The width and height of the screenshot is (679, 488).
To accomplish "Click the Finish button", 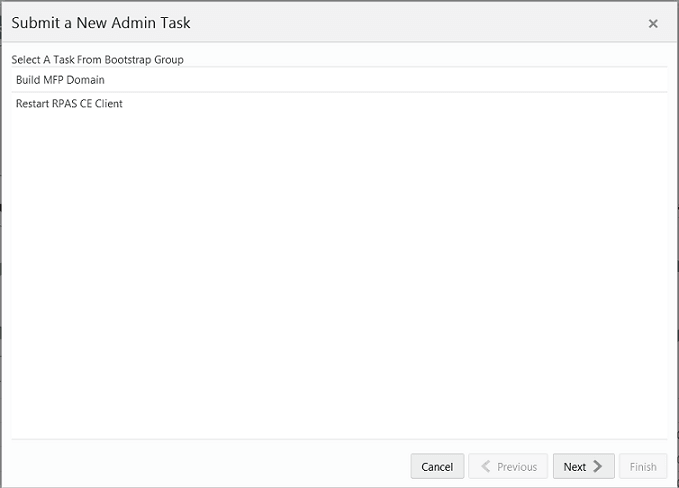I will coord(643,466).
